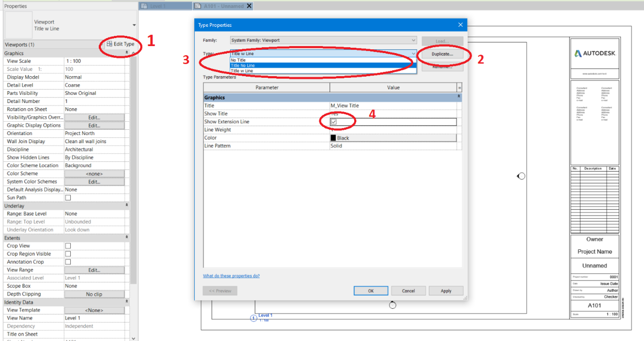
Task: Close the Type Properties dialog
Action: (x=460, y=25)
